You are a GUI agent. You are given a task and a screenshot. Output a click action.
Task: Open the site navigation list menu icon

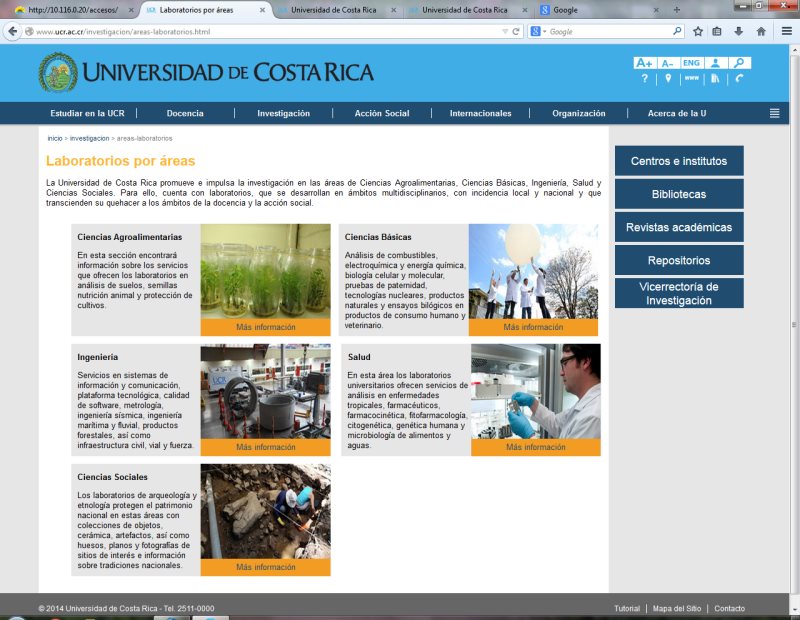(x=774, y=113)
